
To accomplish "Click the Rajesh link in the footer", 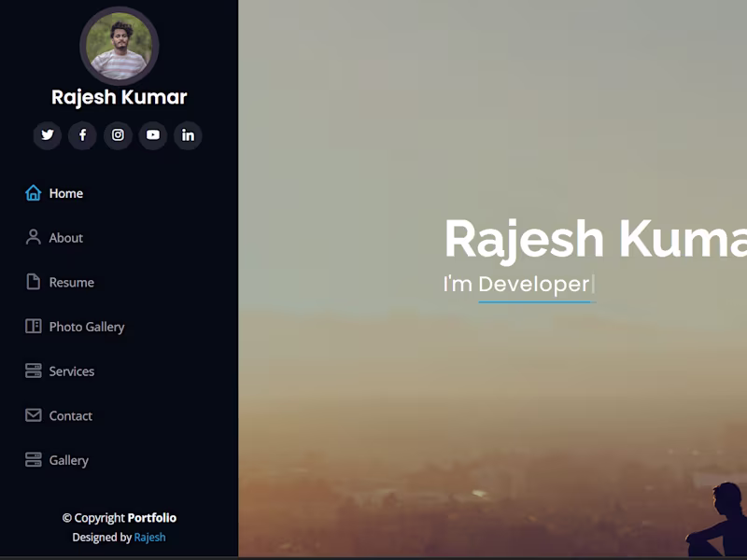I will coord(150,538).
